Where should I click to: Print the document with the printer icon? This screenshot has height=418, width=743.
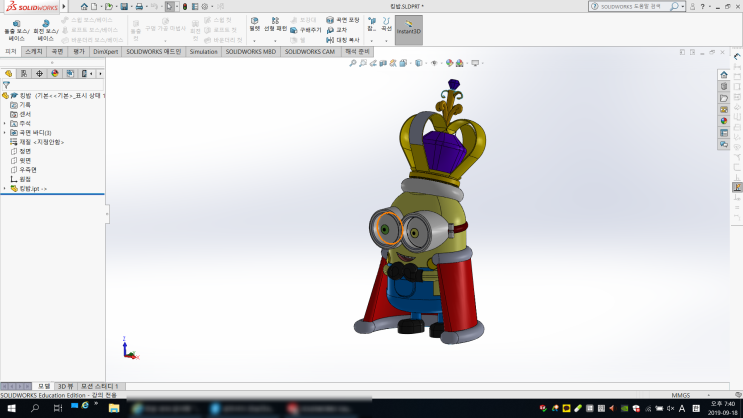tap(139, 7)
